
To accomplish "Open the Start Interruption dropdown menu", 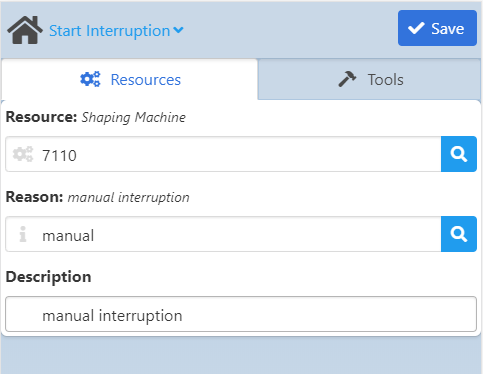I will coord(116,31).
